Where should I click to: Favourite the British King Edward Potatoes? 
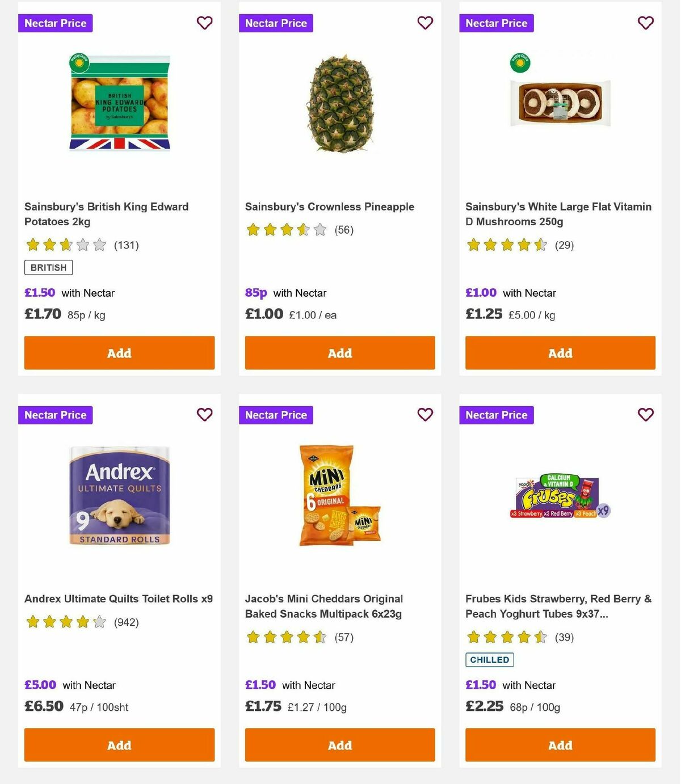click(204, 23)
